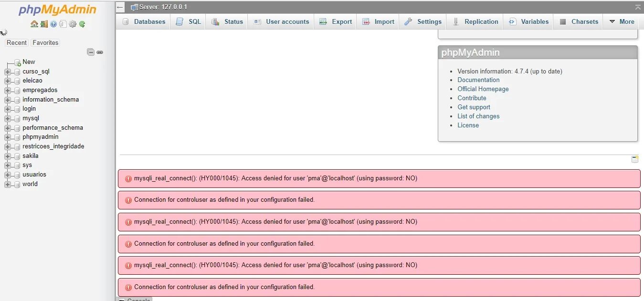Go to the Export tab

click(x=335, y=21)
